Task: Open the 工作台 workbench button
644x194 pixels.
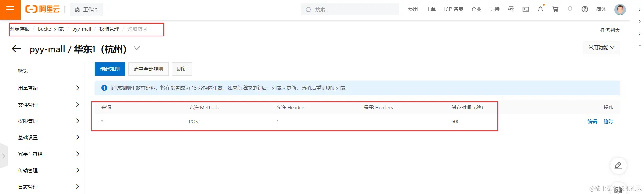Action: pos(86,9)
